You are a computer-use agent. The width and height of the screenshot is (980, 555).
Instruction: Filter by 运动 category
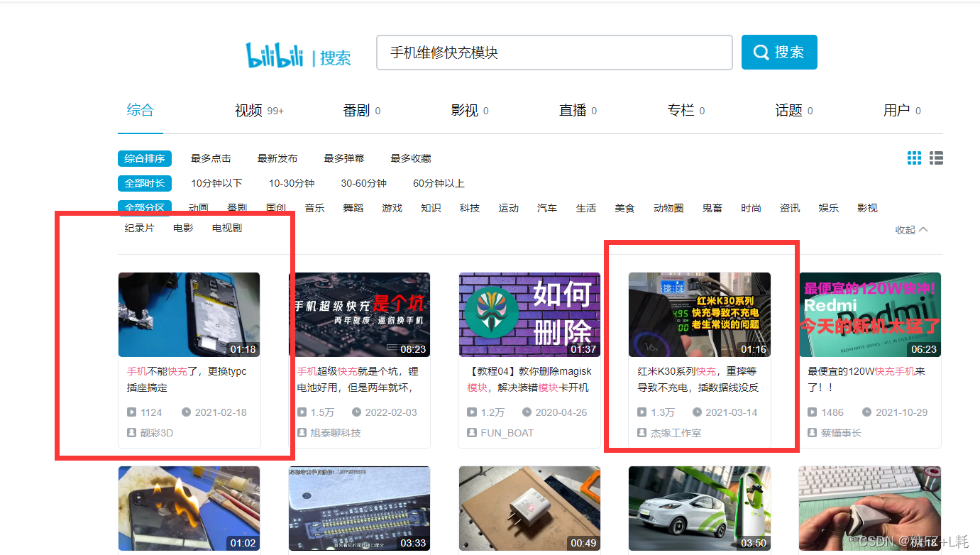tap(508, 208)
